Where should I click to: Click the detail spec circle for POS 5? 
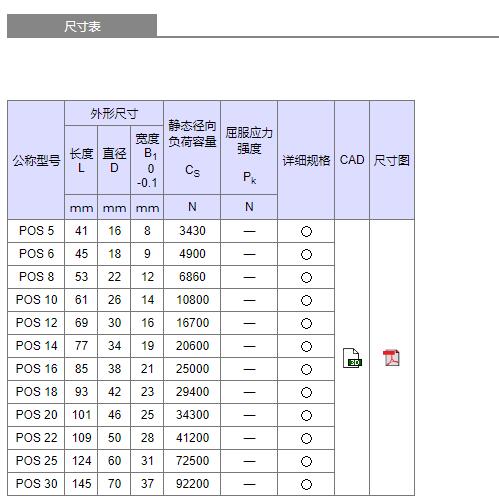(306, 231)
